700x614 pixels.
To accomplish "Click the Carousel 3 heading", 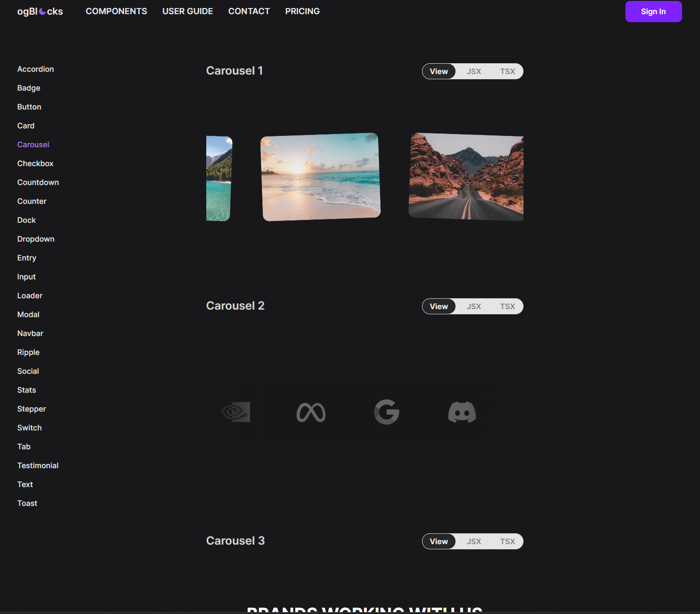I will click(236, 541).
